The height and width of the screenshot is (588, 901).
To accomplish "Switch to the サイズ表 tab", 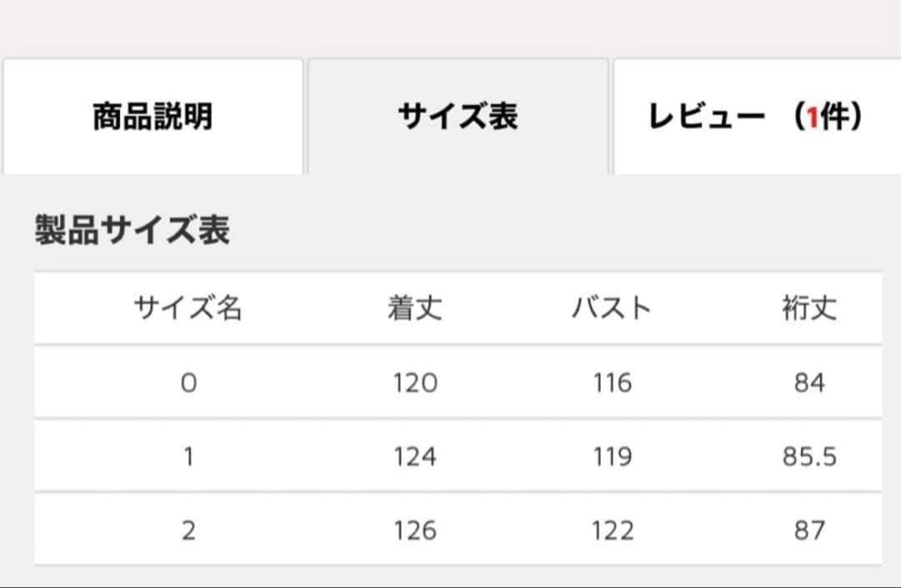I will coord(458,117).
